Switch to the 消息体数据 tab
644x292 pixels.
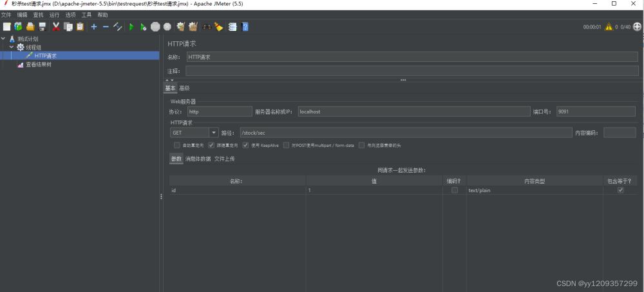[198, 159]
